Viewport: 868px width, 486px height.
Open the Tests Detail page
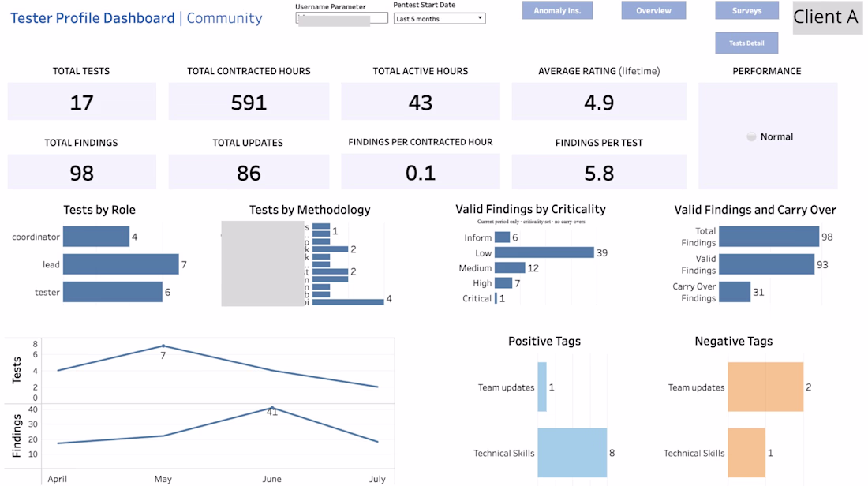tap(746, 43)
